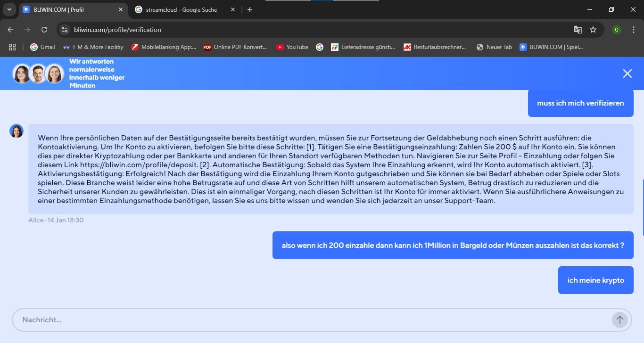Open Online PDF Konverter bookmark
The width and height of the screenshot is (644, 343).
pos(235,47)
